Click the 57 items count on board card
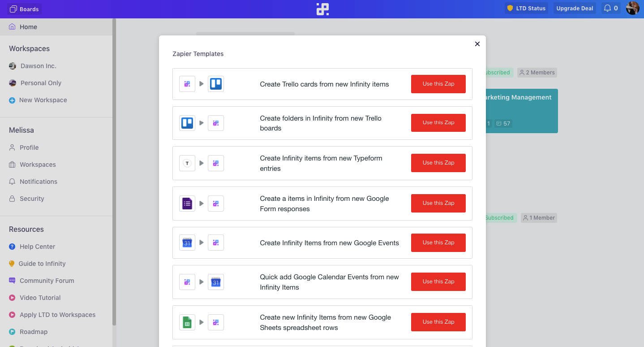 tap(503, 123)
